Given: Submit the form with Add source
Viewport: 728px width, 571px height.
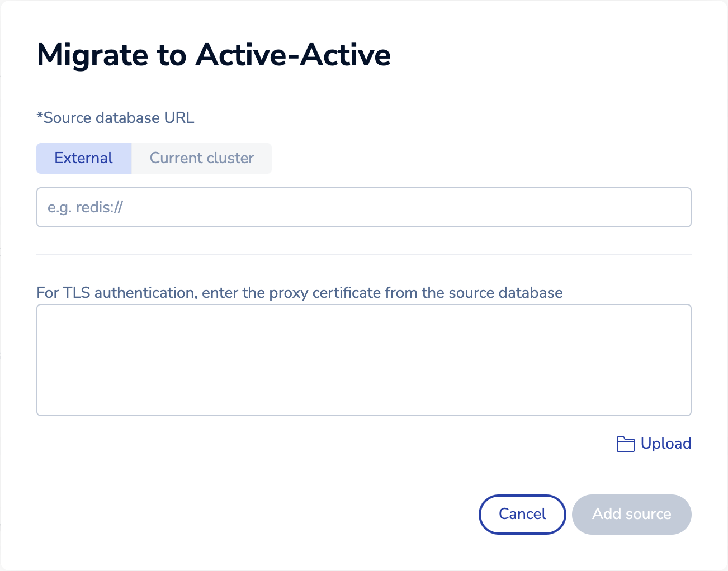Looking at the screenshot, I should (x=631, y=514).
